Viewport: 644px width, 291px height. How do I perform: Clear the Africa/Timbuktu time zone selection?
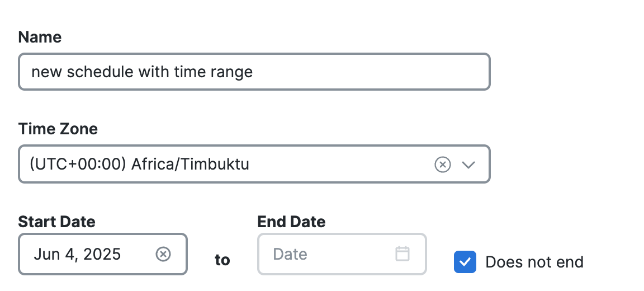point(442,165)
